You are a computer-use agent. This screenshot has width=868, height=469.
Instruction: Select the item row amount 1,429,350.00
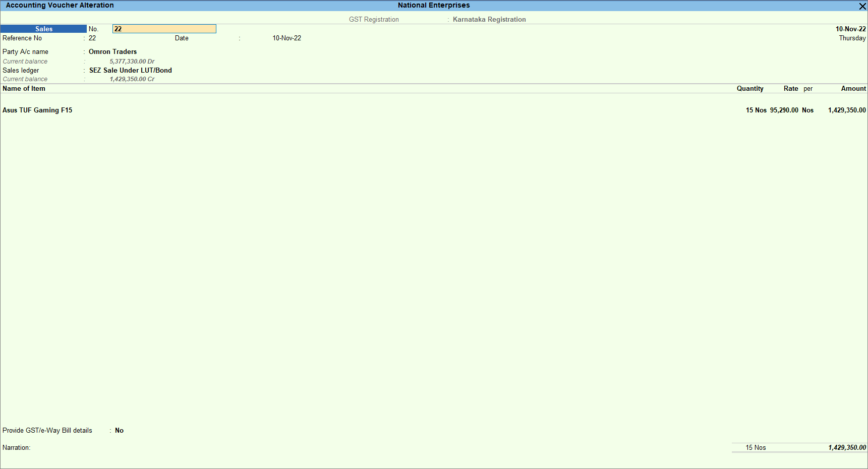[x=847, y=110]
